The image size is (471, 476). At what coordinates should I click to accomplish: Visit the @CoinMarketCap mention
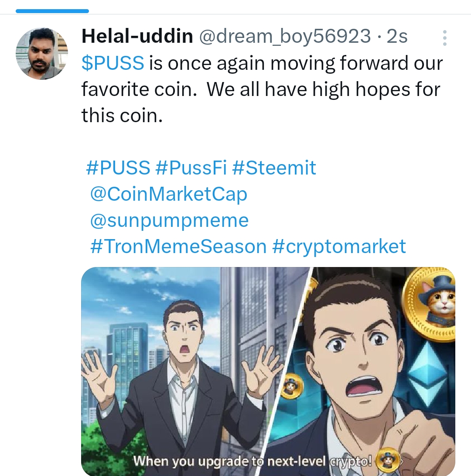[x=169, y=194]
